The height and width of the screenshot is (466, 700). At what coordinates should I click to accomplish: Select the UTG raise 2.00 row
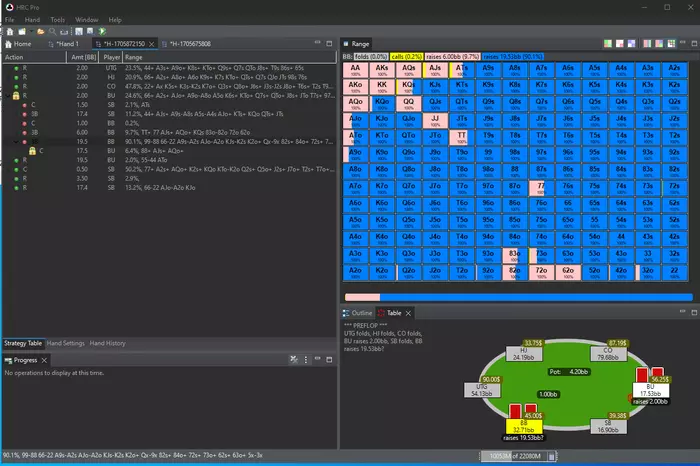[x=169, y=68]
